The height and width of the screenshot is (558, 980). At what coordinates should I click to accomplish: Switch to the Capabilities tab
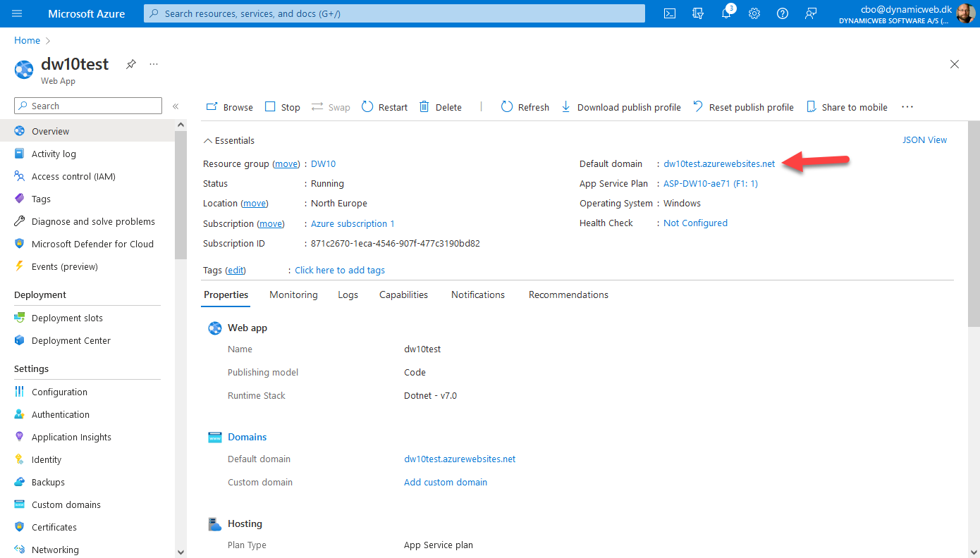point(403,294)
